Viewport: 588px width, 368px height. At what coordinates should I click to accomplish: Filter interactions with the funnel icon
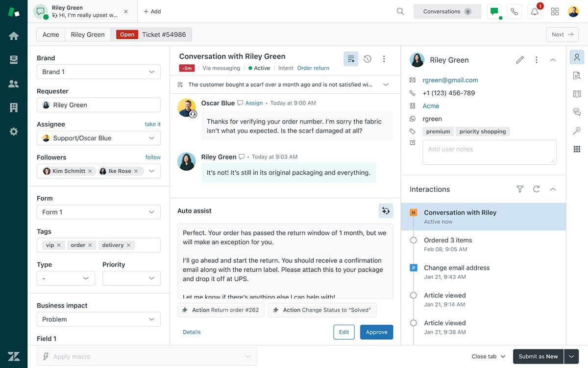(x=520, y=189)
